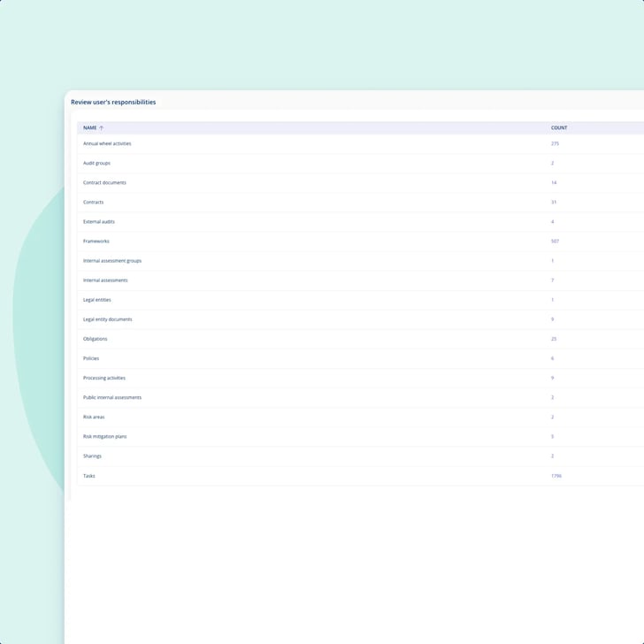
Task: Click the 'Policies' row name
Action: 91,358
